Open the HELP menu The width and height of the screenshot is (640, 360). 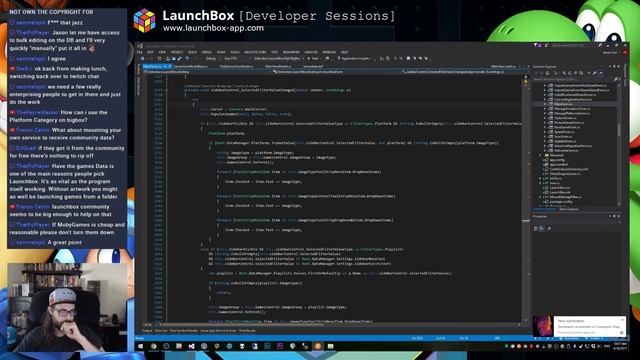click(344, 52)
